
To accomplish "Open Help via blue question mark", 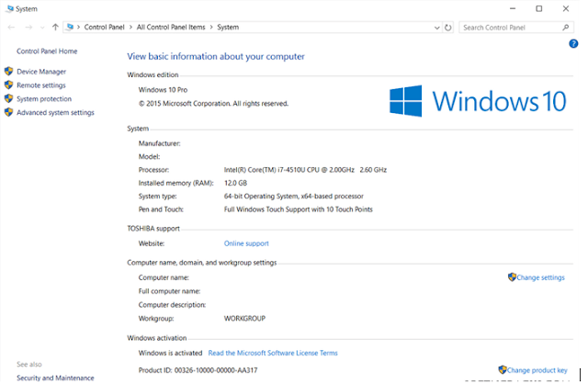I will (x=573, y=44).
